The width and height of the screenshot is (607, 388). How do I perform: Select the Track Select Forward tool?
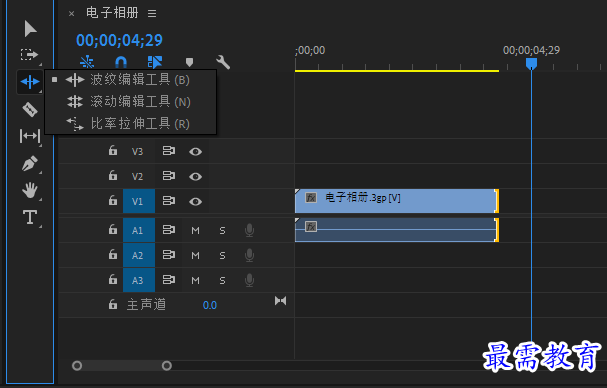point(29,55)
